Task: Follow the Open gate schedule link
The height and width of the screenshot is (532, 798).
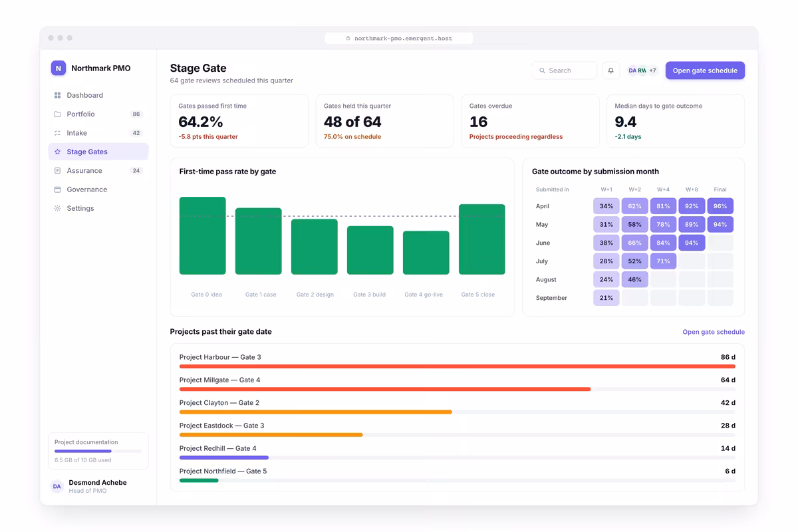Action: click(x=714, y=332)
